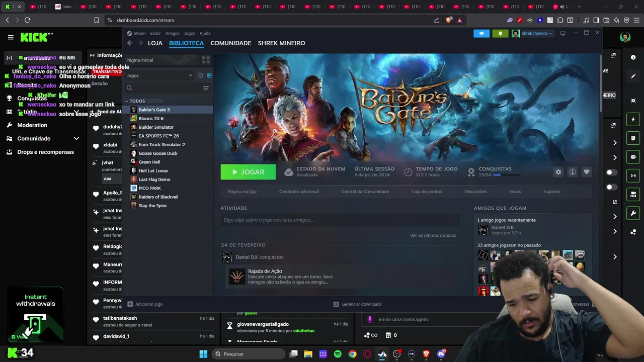Image resolution: width=644 pixels, height=362 pixels.
Task: Open Kick hamburger menu
Action: (x=11, y=37)
